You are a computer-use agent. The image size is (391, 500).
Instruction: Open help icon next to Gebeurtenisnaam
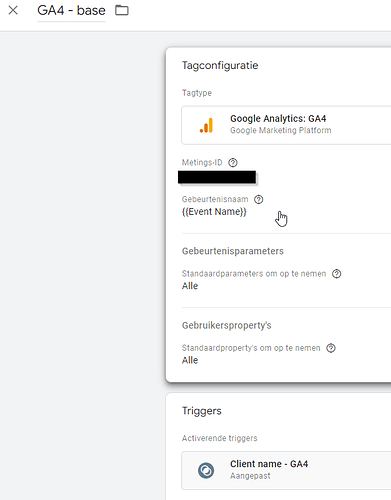[x=259, y=199]
